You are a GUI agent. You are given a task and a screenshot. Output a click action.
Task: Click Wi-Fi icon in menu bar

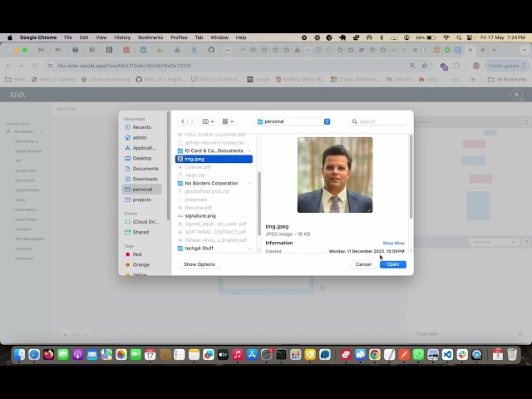(446, 37)
